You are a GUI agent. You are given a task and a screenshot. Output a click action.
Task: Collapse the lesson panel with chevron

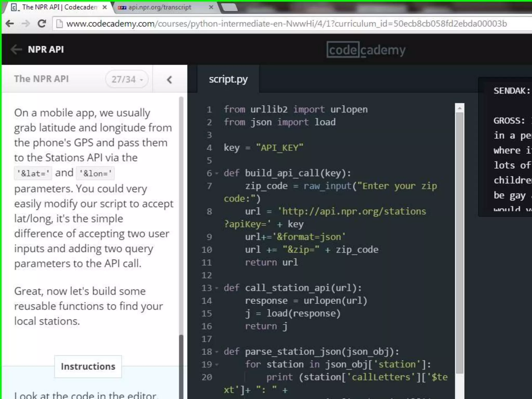click(x=169, y=79)
